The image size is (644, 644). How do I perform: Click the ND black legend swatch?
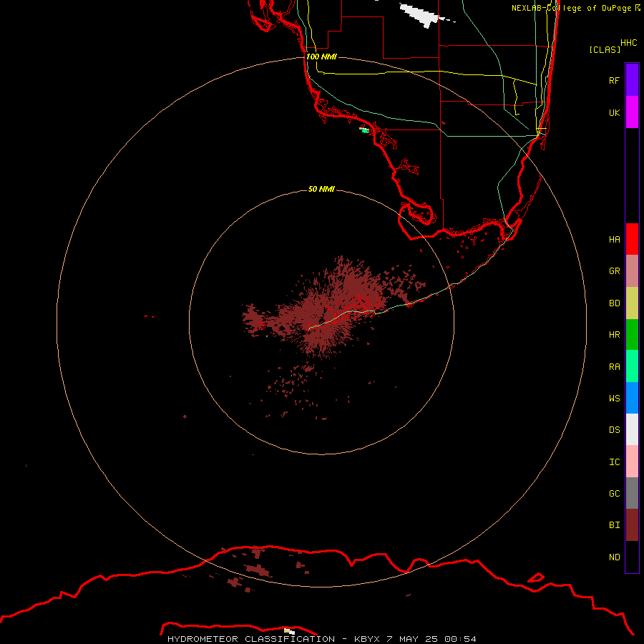tap(632, 557)
